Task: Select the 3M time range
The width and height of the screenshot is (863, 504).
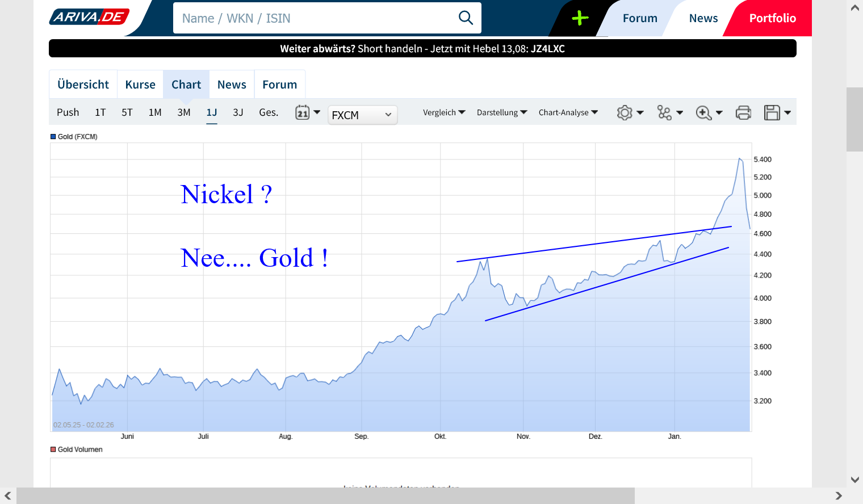Action: [x=184, y=112]
